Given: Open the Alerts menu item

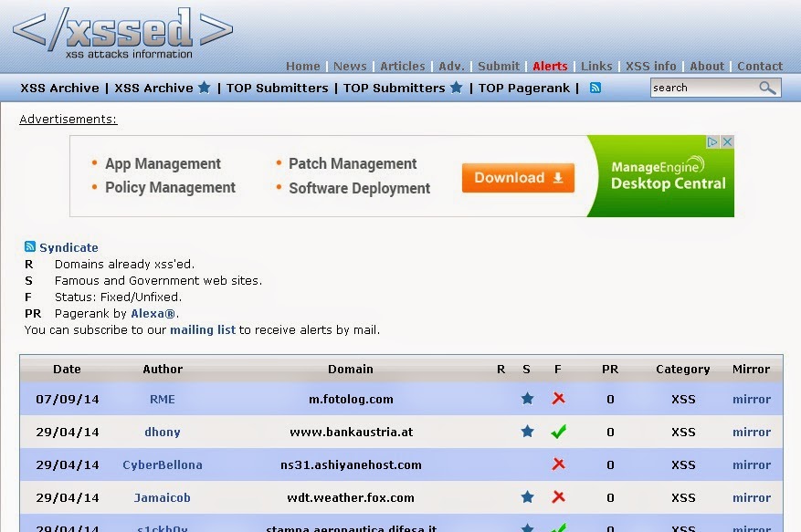Looking at the screenshot, I should tap(550, 66).
